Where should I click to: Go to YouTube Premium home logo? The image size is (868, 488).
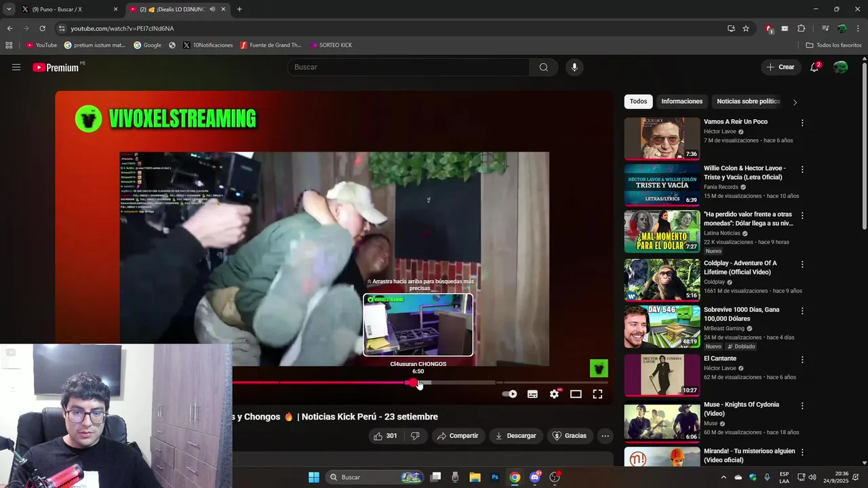tap(56, 67)
